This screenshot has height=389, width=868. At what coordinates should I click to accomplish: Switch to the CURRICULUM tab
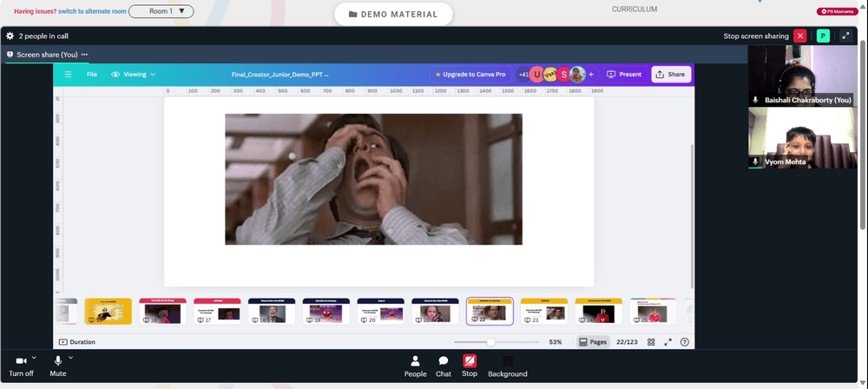pyautogui.click(x=635, y=10)
